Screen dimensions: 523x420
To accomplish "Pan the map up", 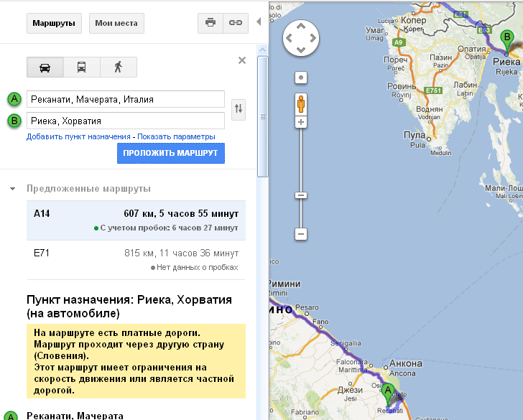I will pyautogui.click(x=301, y=26).
